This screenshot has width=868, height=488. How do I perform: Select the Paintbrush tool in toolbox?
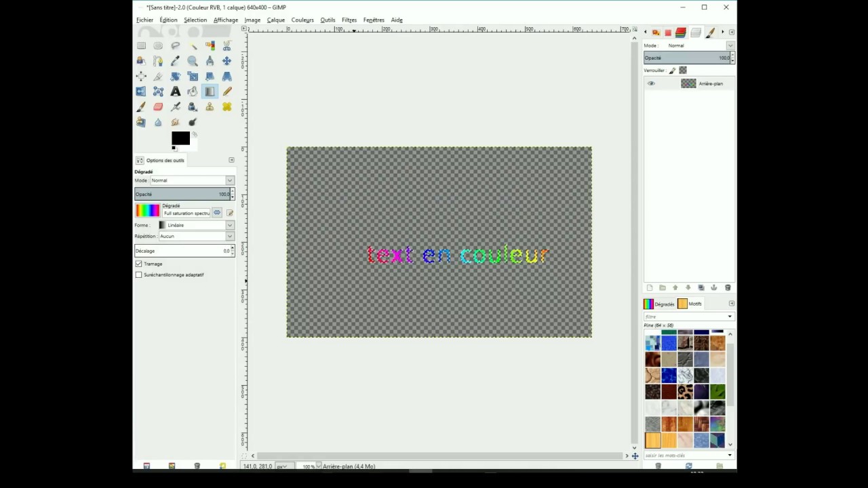tap(141, 107)
